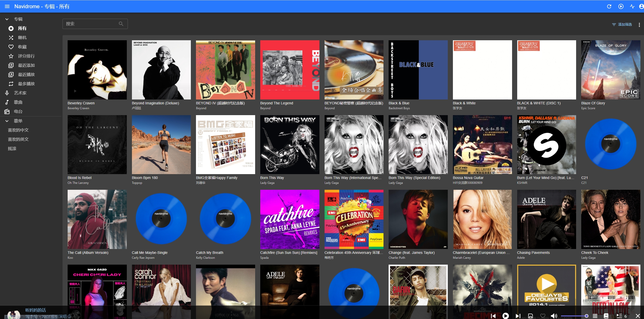This screenshot has height=319, width=644.
Task: Toggle heart favorite on playing song
Action: pyautogui.click(x=543, y=316)
